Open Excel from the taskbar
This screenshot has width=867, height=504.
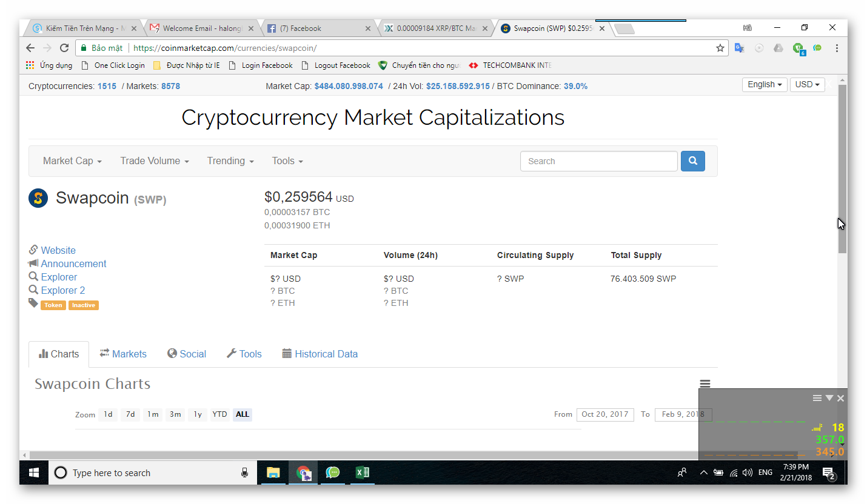coord(363,472)
